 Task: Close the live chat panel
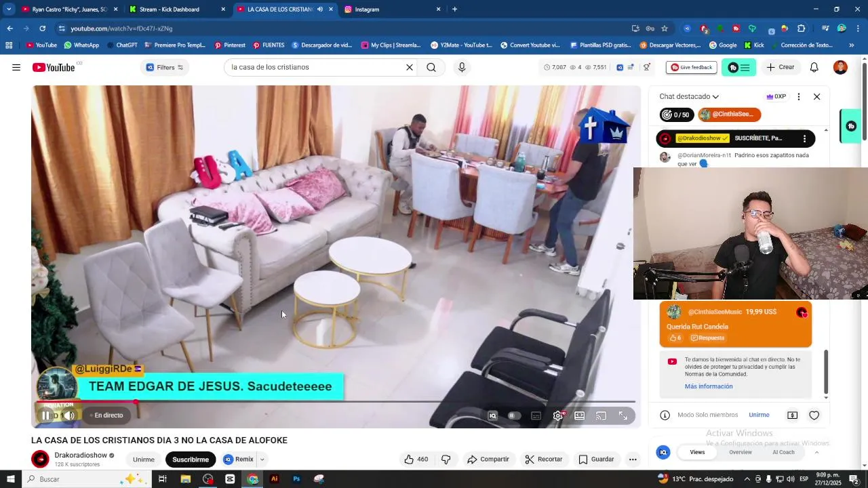817,96
